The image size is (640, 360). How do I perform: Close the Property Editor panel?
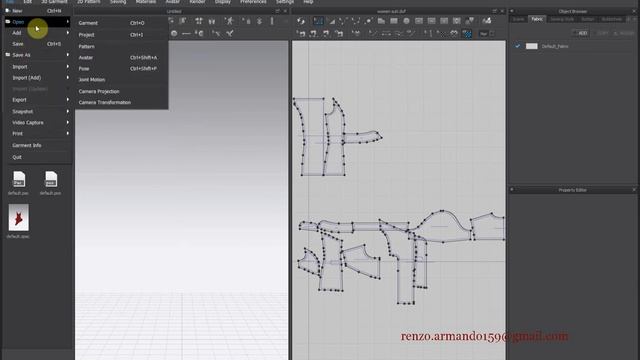coord(634,190)
